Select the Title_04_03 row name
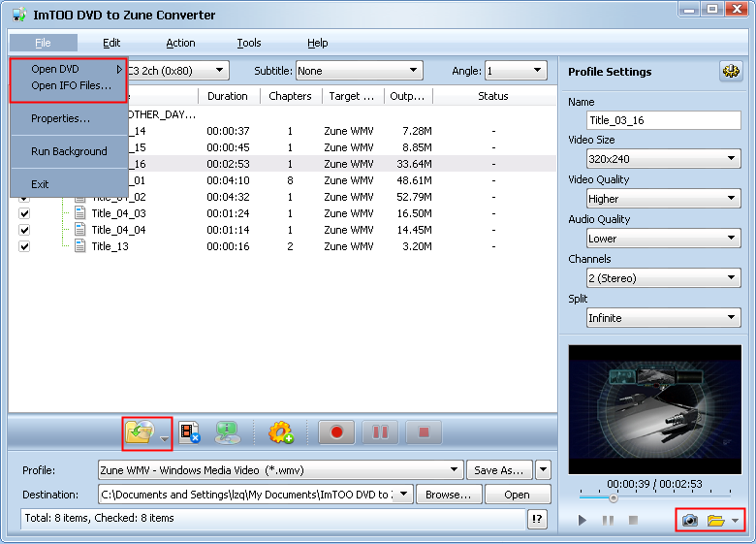The height and width of the screenshot is (544, 756). tap(118, 213)
